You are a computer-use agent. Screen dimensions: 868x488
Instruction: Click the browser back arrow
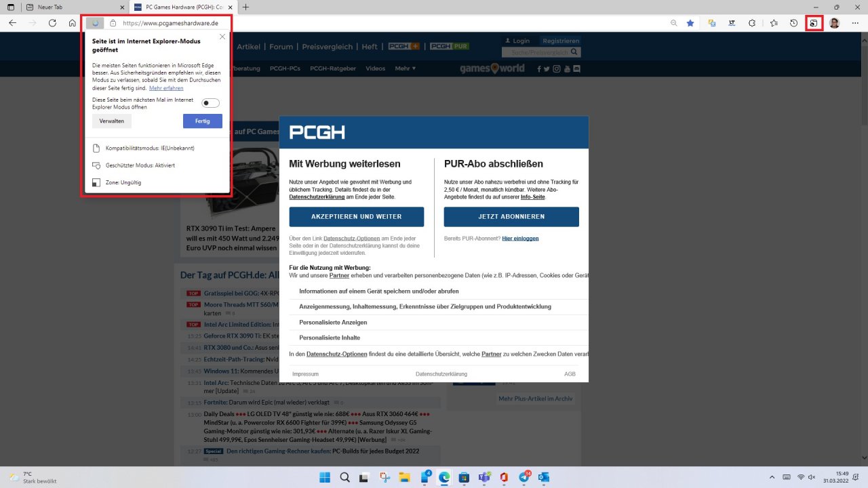click(x=12, y=23)
